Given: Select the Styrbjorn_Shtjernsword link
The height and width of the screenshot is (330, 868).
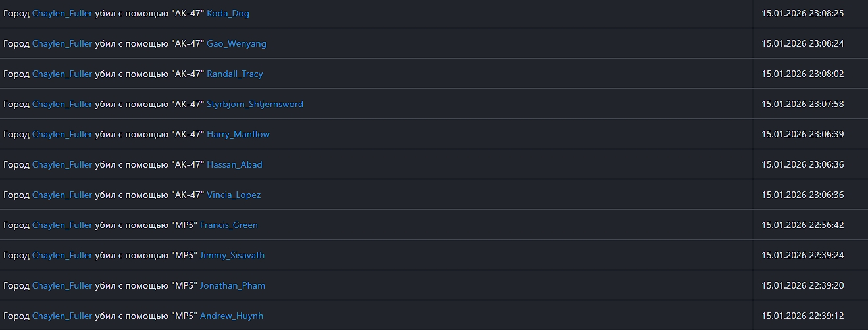Looking at the screenshot, I should (x=255, y=104).
